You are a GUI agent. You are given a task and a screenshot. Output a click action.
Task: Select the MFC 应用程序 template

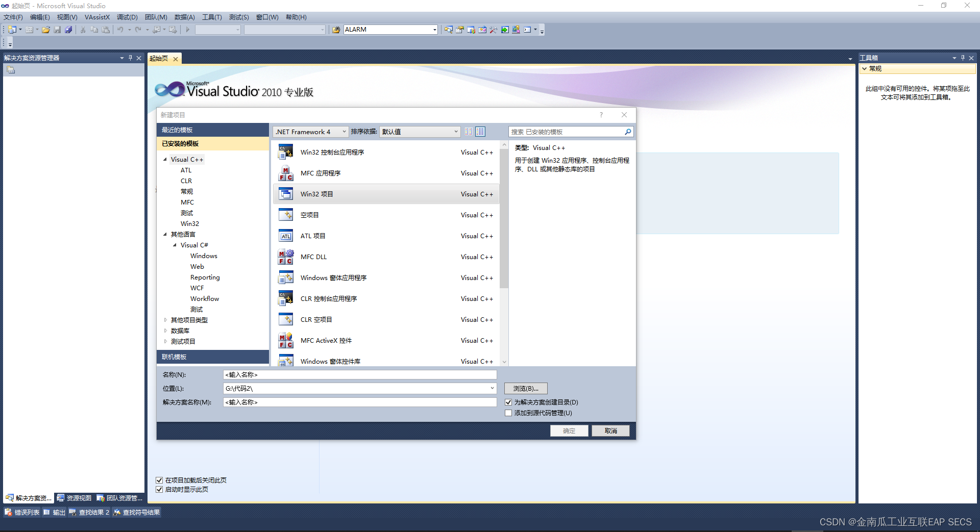(x=386, y=173)
